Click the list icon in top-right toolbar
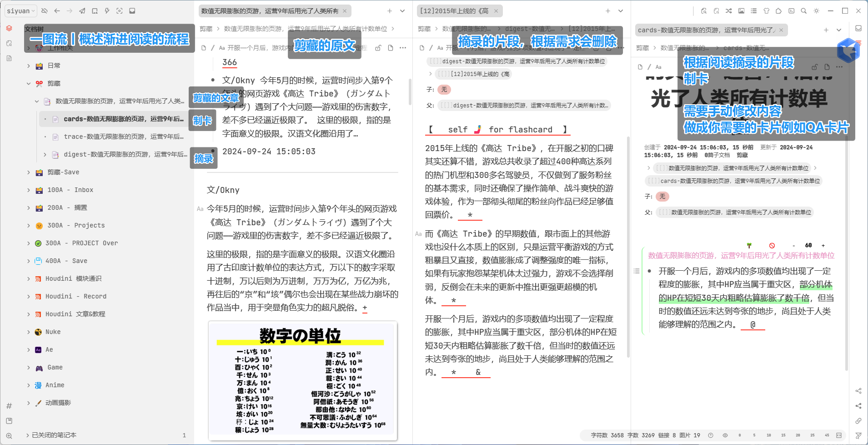 (x=754, y=11)
